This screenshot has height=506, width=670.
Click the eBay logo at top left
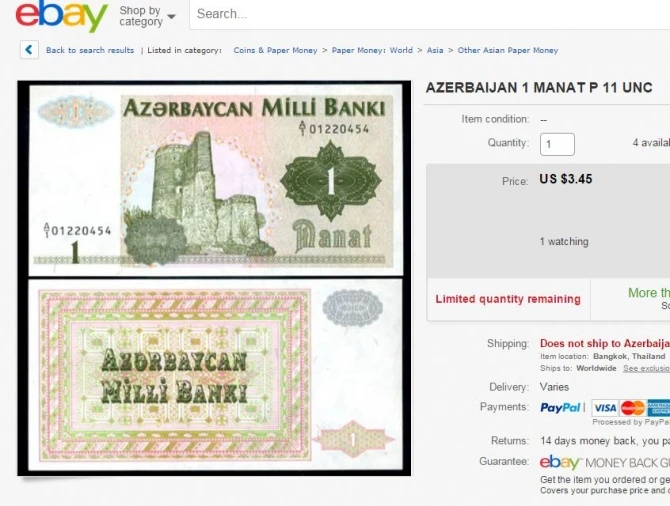(x=61, y=15)
